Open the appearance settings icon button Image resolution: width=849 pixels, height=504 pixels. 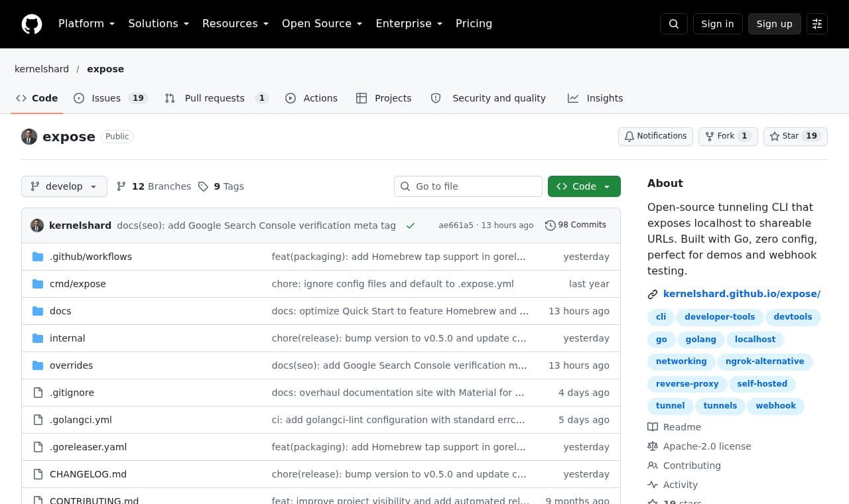click(817, 24)
